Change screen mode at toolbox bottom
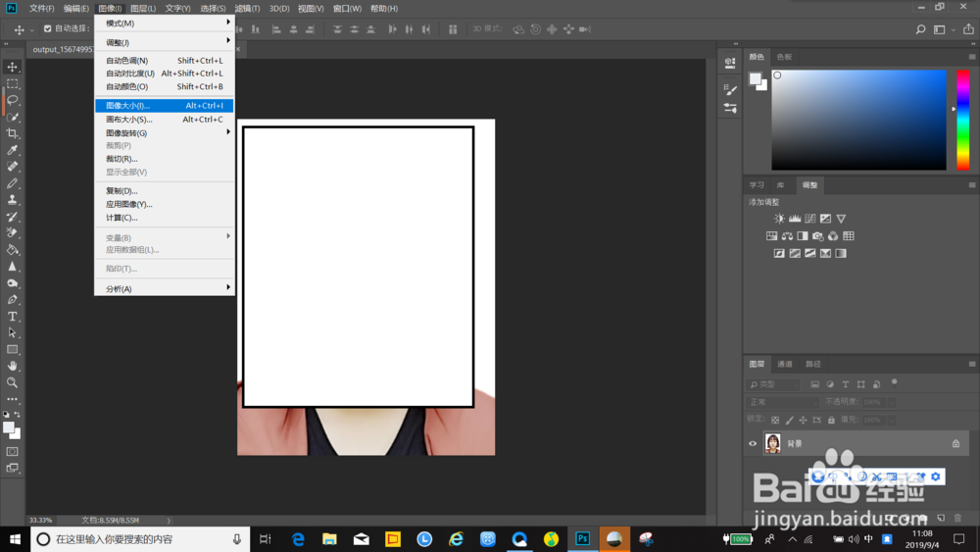Viewport: 980px width, 552px height. click(13, 468)
